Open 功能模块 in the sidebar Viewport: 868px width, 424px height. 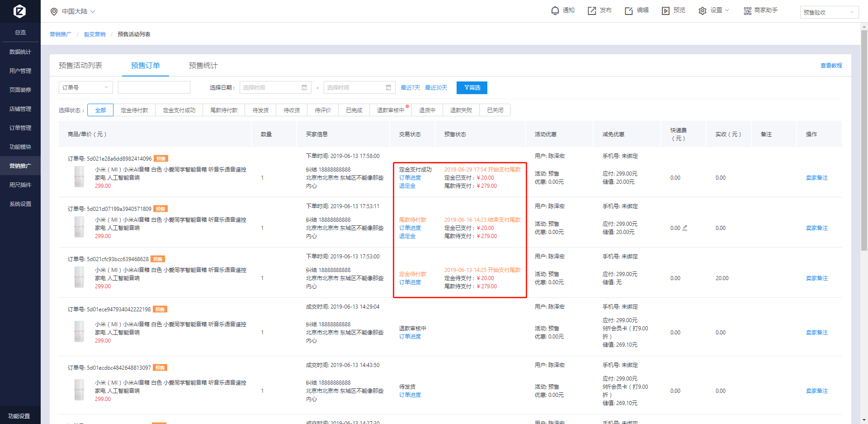[x=20, y=147]
